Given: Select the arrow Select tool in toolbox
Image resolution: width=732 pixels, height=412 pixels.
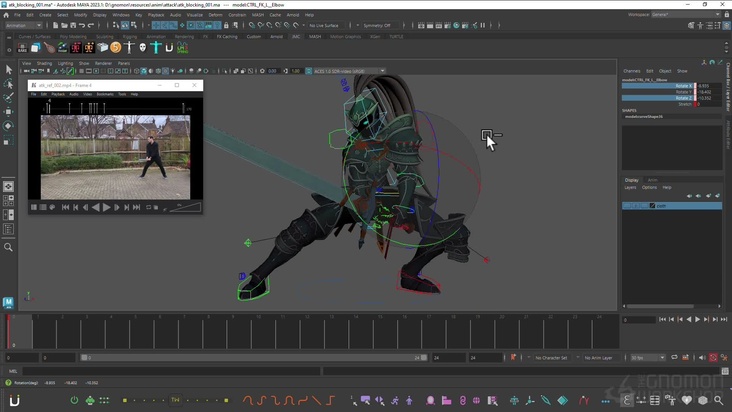Looking at the screenshot, I should tap(9, 70).
